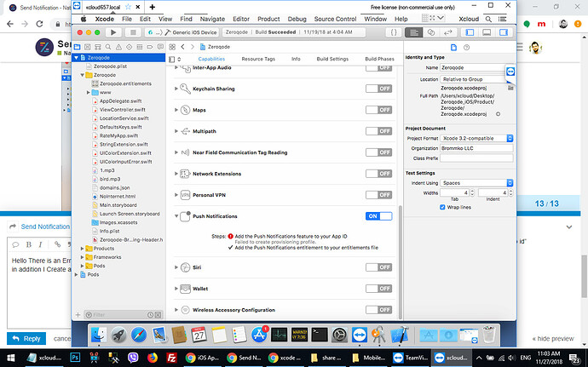Select Main.storyboard in the navigator
The height and width of the screenshot is (367, 588).
118,205
